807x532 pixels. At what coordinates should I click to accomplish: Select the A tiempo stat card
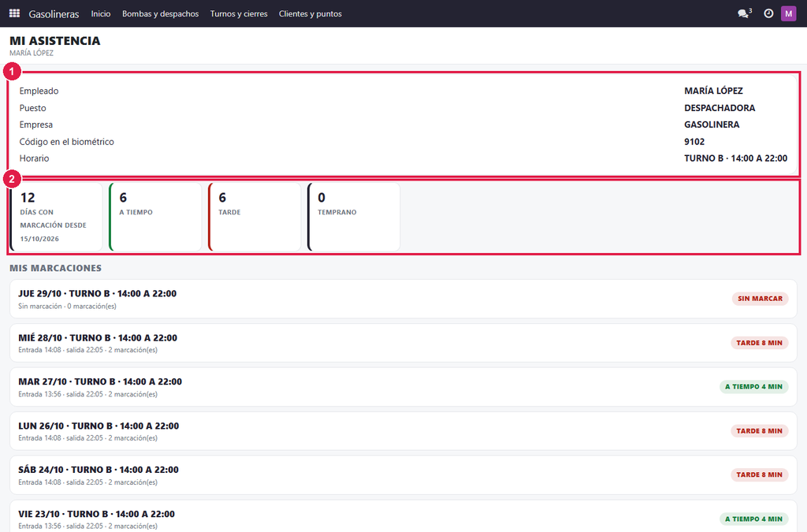click(155, 217)
